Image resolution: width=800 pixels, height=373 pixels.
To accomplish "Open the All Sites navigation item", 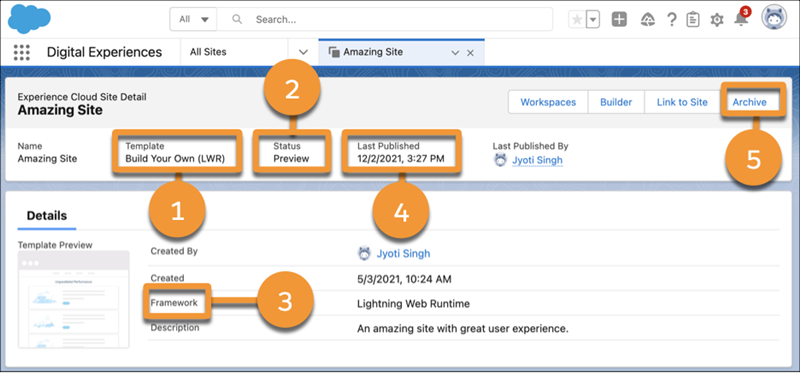I will pyautogui.click(x=208, y=52).
